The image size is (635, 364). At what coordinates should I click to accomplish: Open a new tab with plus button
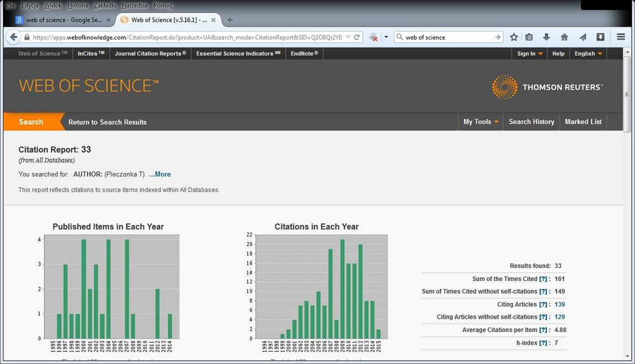(x=229, y=20)
